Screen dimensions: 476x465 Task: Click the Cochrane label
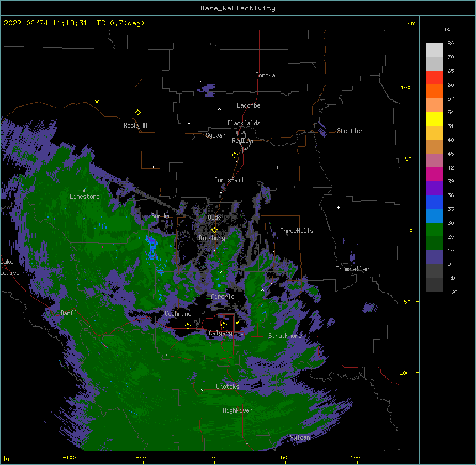pyautogui.click(x=178, y=314)
